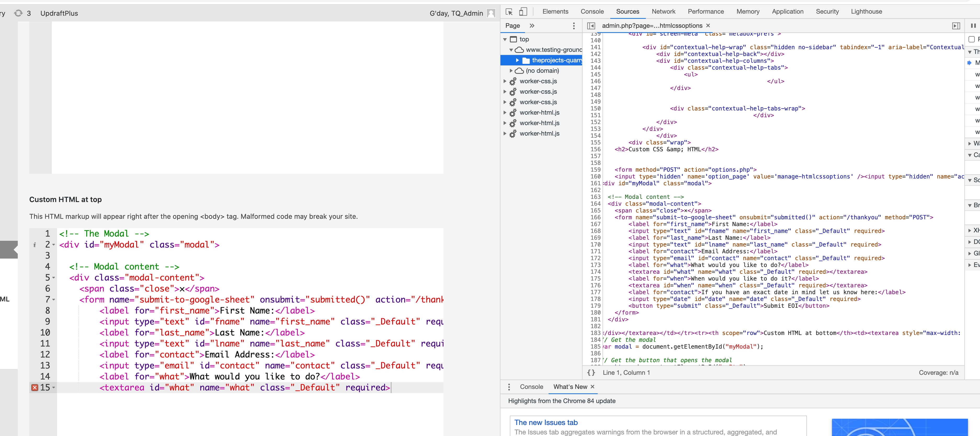Open the UpdraftPlus admin bar link

(x=59, y=13)
